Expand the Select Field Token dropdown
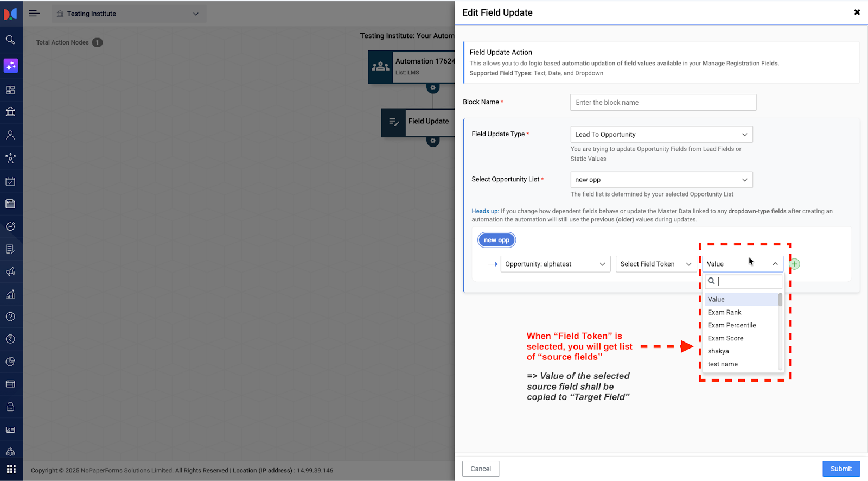This screenshot has width=868, height=481. [655, 264]
